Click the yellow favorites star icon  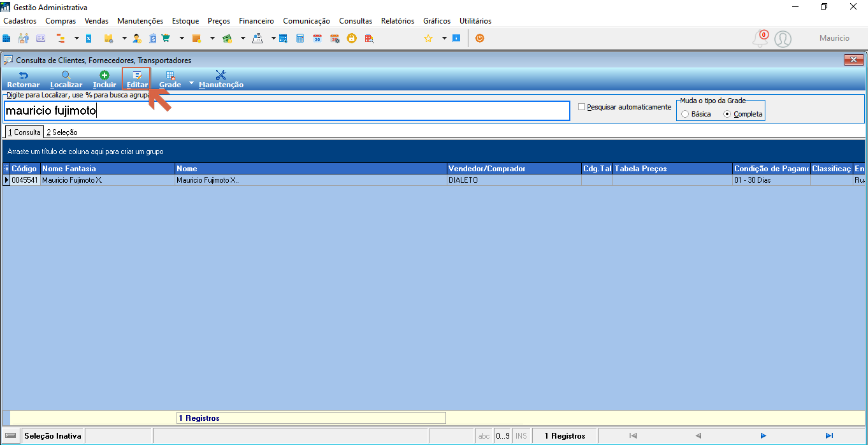(428, 38)
